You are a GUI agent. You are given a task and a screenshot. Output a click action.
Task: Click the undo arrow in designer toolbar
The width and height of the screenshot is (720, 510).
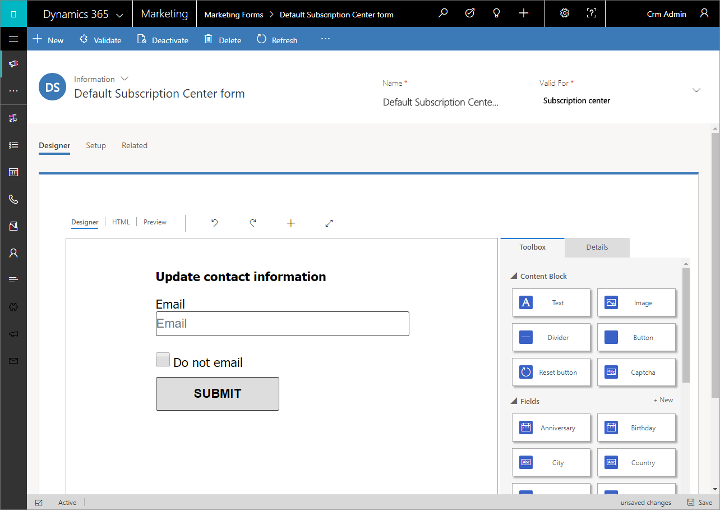point(214,223)
